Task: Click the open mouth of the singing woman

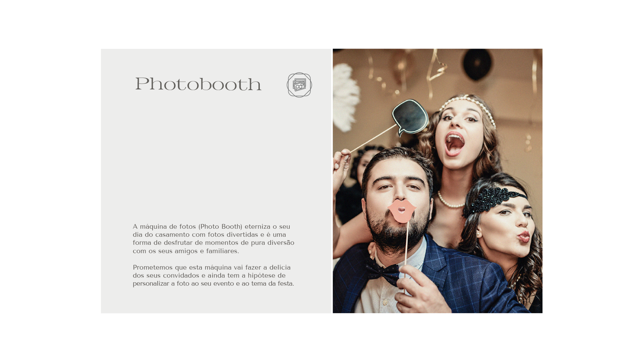Action: (455, 144)
